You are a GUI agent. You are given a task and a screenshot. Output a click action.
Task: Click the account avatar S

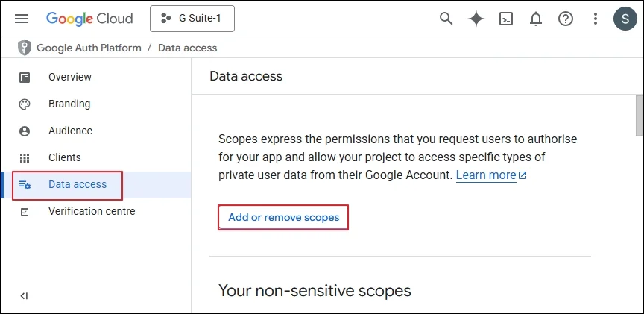point(625,19)
